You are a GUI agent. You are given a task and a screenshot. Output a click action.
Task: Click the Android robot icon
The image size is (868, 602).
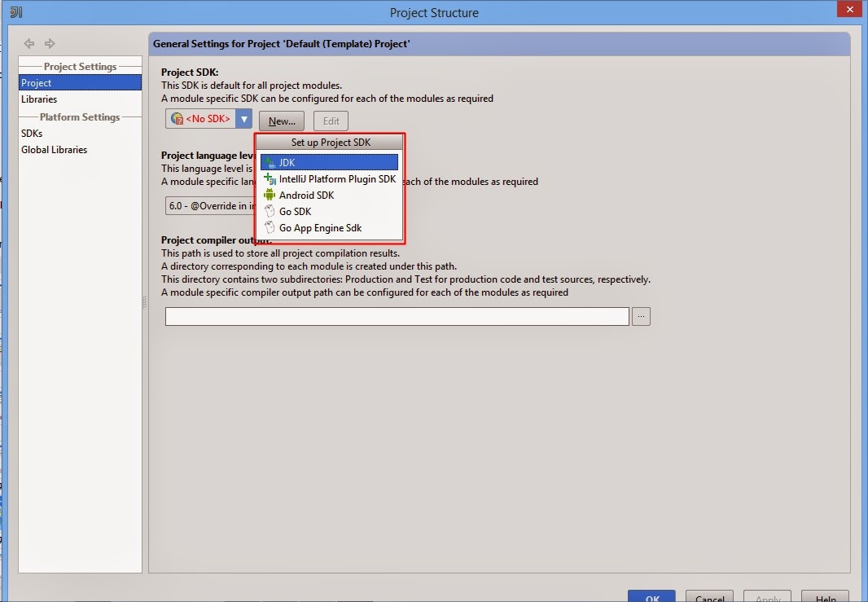pyautogui.click(x=270, y=195)
